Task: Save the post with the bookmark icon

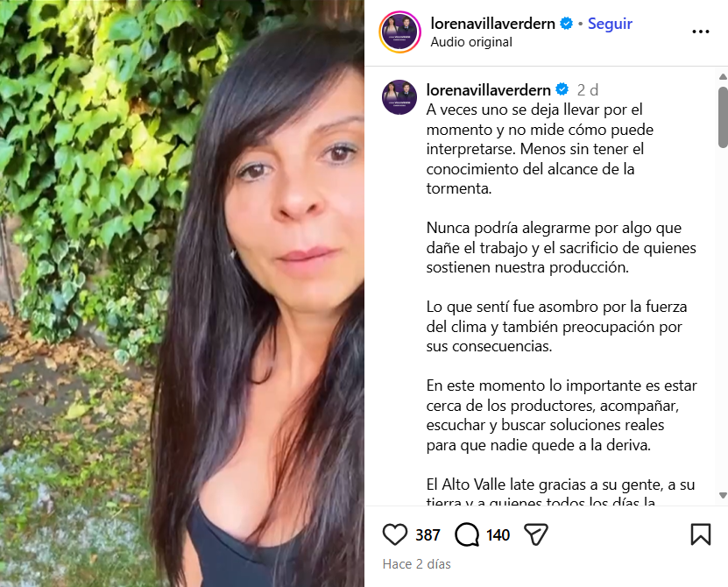Action: pyautogui.click(x=701, y=534)
